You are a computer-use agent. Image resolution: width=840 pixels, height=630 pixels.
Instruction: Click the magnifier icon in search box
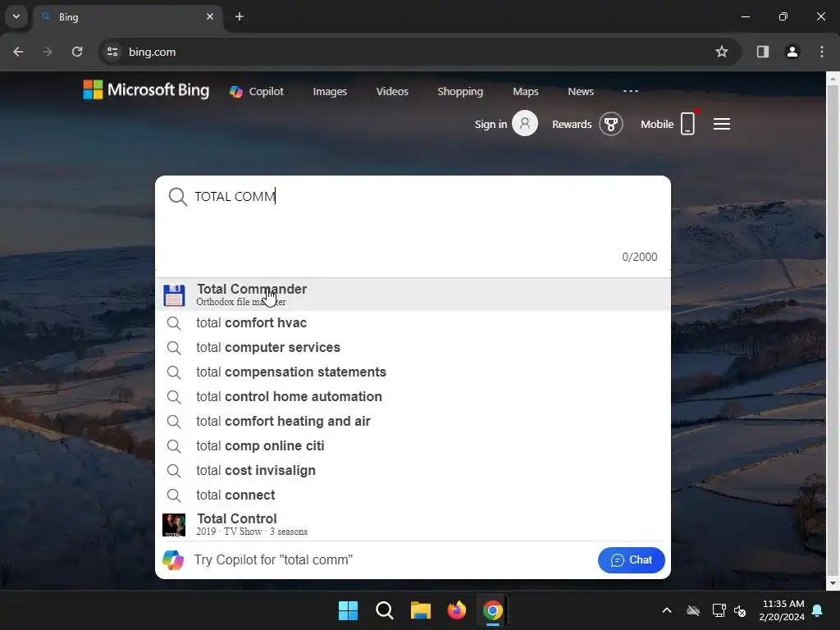(177, 197)
